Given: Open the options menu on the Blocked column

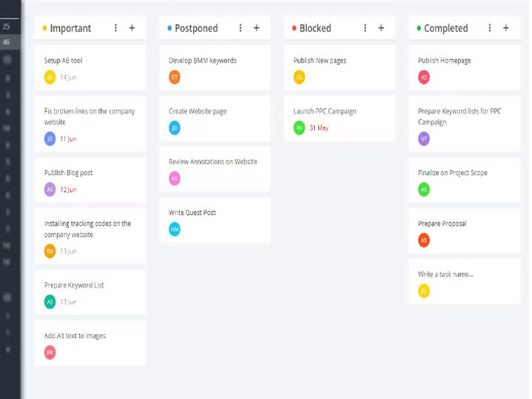Looking at the screenshot, I should 364,28.
